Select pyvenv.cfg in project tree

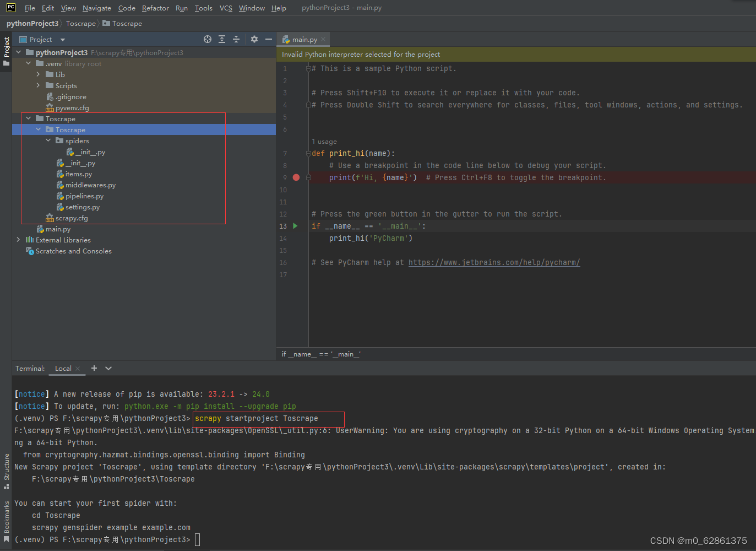[x=72, y=107]
